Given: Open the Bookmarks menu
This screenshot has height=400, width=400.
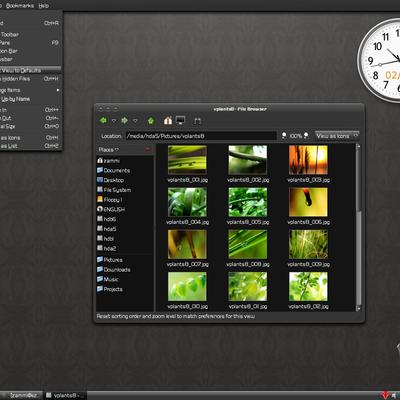Looking at the screenshot, I should 20,6.
